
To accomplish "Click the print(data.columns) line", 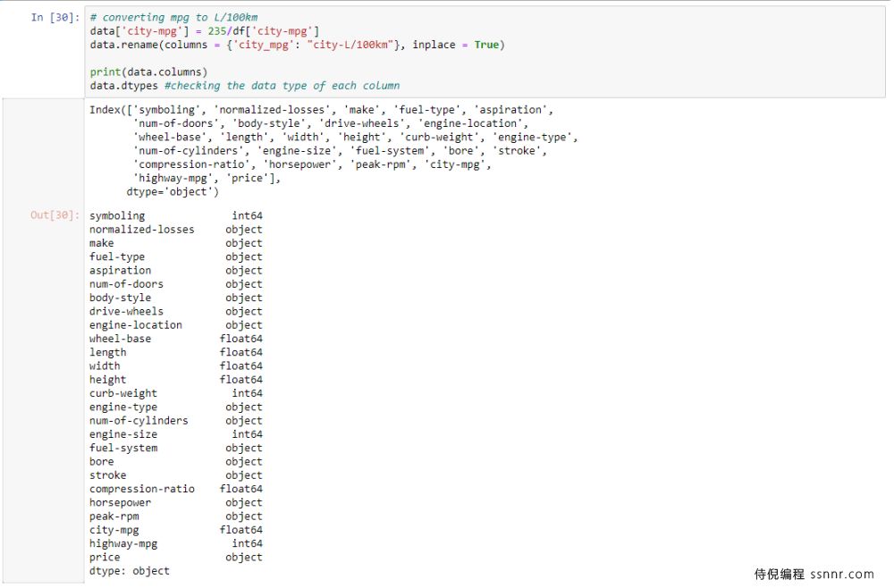I will click(148, 72).
